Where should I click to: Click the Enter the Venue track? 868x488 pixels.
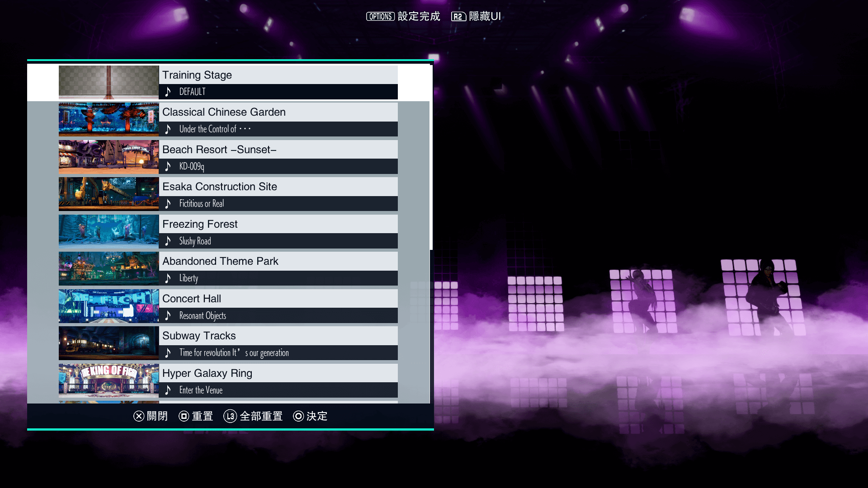tap(278, 390)
